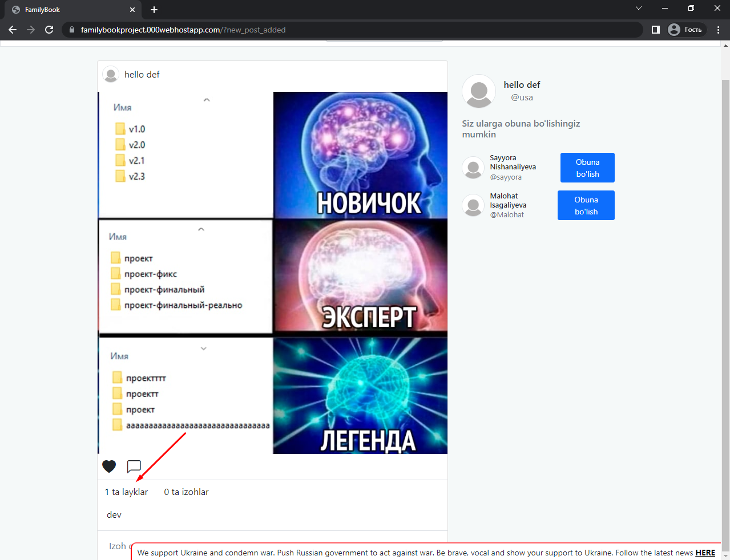Click the hello def avatar in the post header
The width and height of the screenshot is (730, 560).
[x=111, y=74]
